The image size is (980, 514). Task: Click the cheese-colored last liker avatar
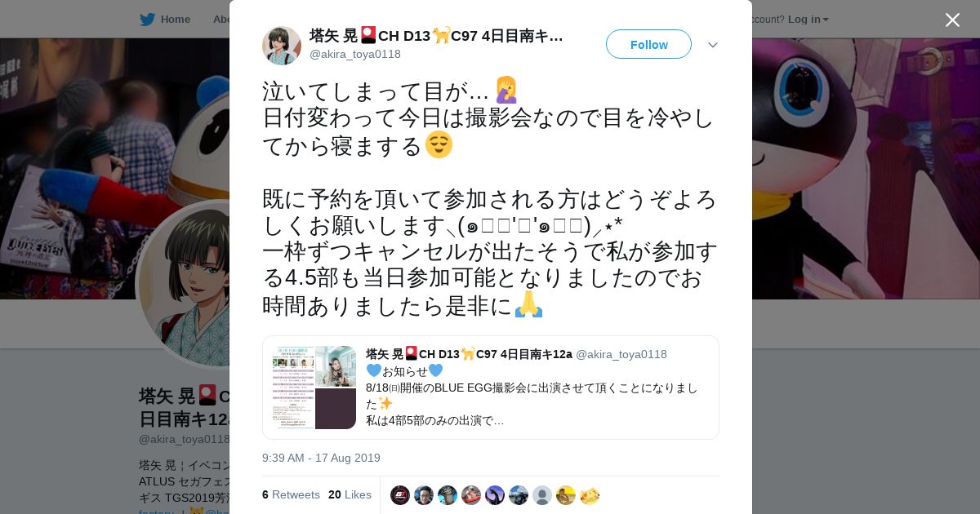coord(590,495)
